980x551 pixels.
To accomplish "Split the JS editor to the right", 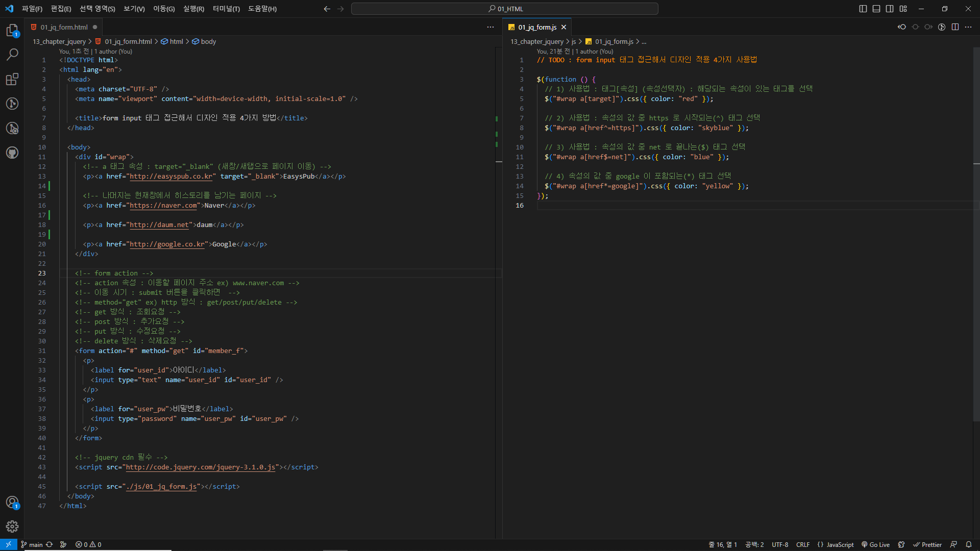I will (x=955, y=27).
